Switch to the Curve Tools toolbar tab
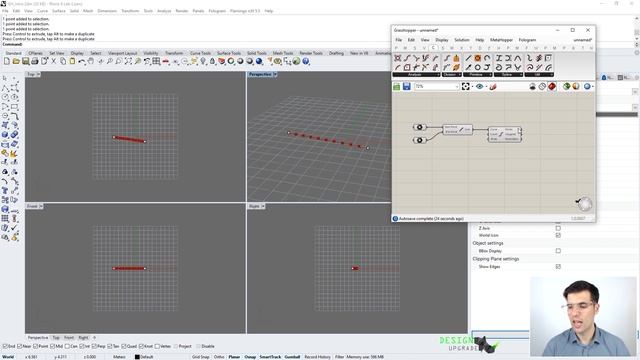 200,53
